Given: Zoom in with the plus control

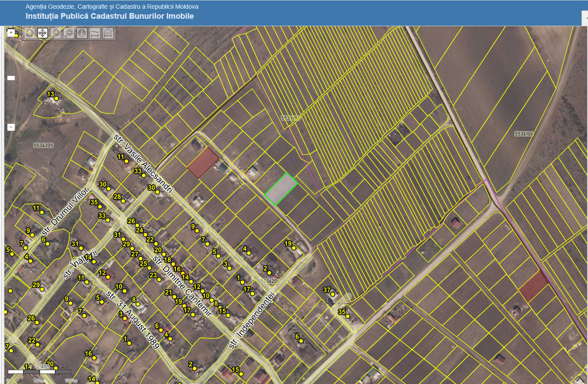Looking at the screenshot, I should pyautogui.click(x=11, y=33).
